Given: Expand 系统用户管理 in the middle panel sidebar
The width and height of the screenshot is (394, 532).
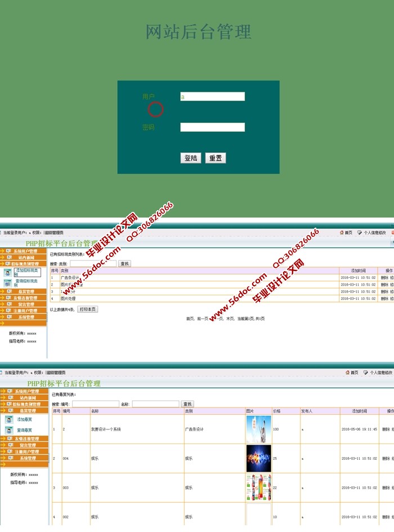Looking at the screenshot, I should click(x=25, y=251).
